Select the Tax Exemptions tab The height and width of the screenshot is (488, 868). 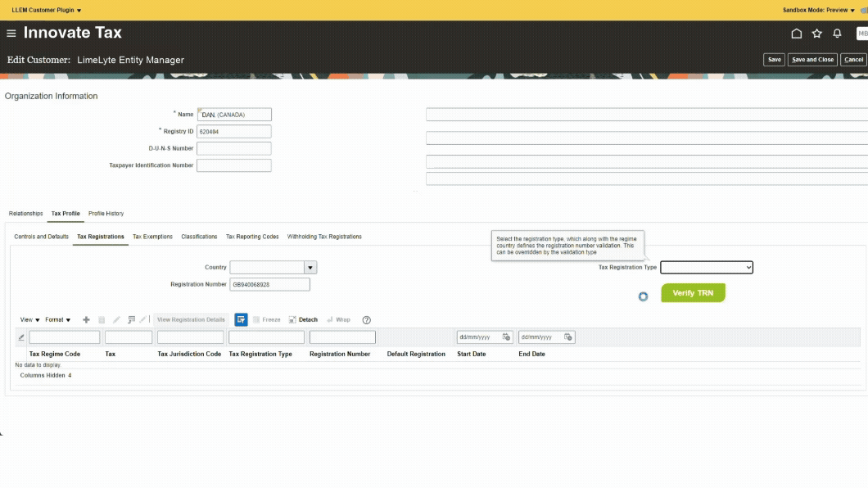coord(152,237)
